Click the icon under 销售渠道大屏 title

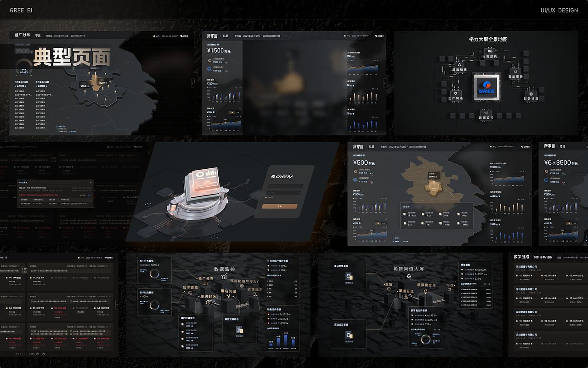click(408, 276)
